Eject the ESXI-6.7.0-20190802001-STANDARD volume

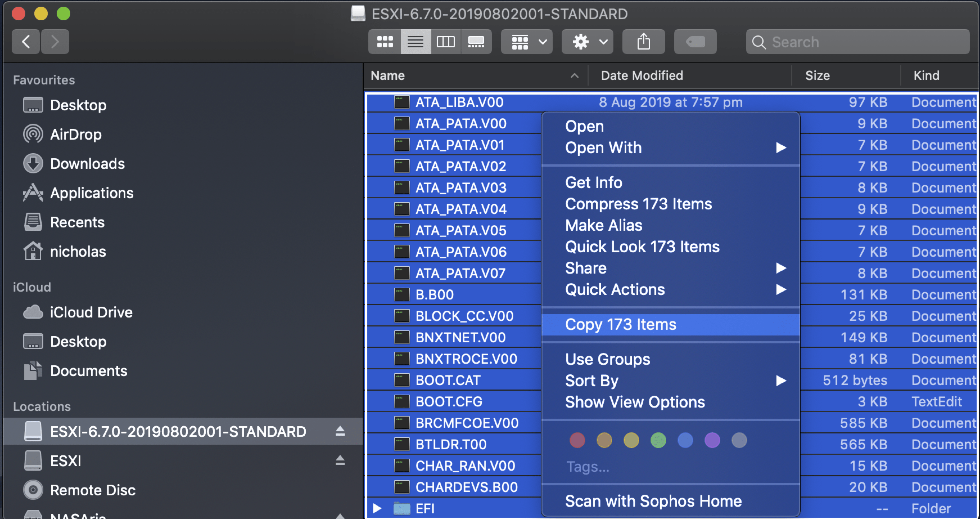click(x=340, y=431)
